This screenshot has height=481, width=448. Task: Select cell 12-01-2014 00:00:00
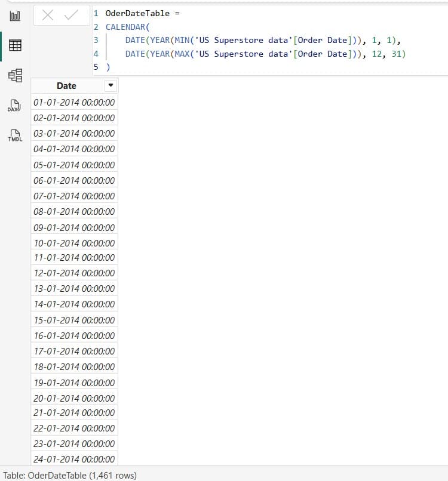74,273
